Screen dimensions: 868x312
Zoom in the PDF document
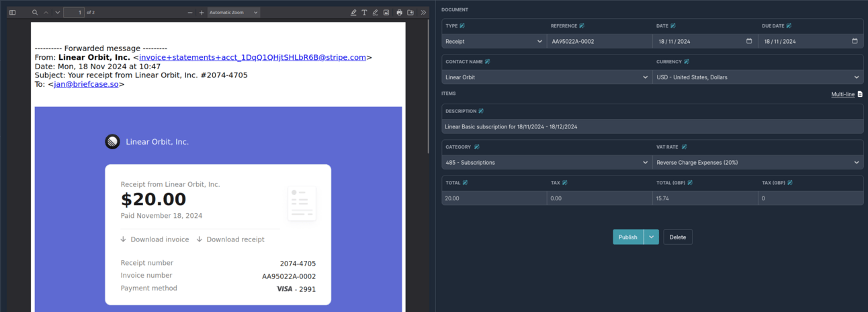coord(201,12)
